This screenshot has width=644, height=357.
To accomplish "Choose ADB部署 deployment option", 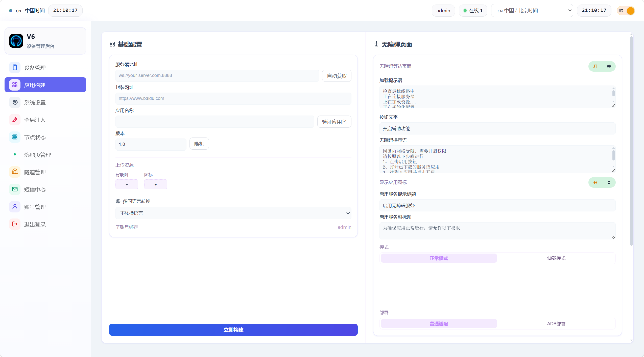I will point(556,324).
